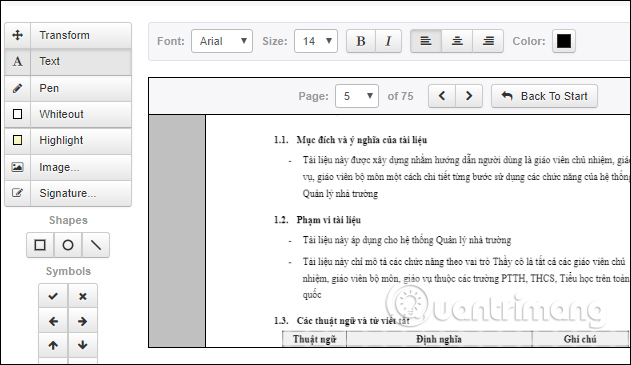Open the black text Color swatch

pos(564,41)
